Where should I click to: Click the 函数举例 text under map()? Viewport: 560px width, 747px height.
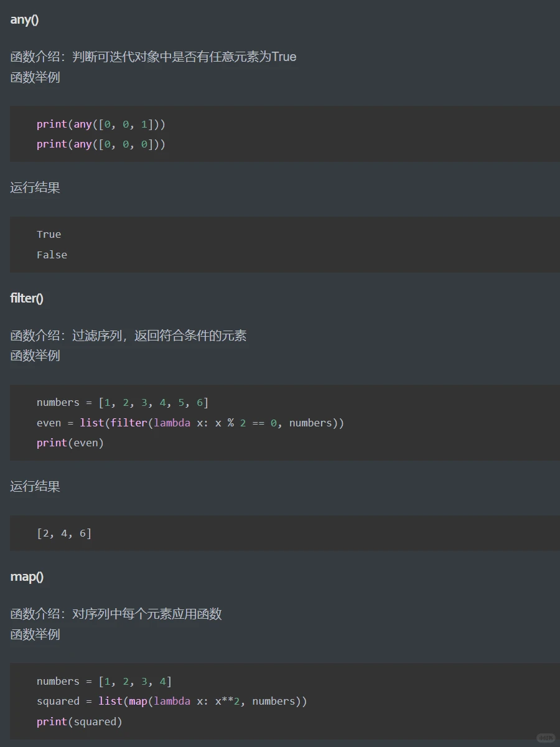(x=34, y=634)
